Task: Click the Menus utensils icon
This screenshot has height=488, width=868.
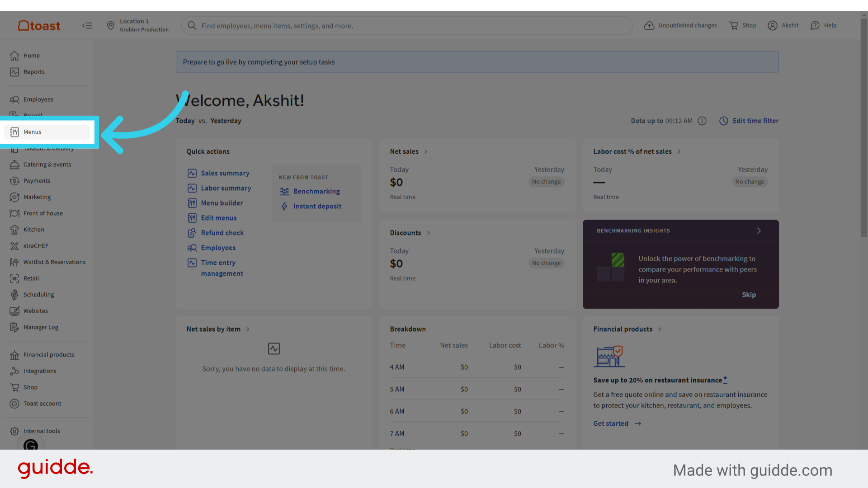Action: pyautogui.click(x=14, y=132)
